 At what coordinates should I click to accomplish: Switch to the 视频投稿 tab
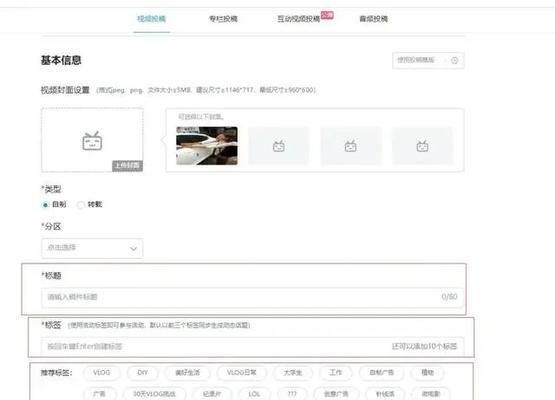(151, 19)
